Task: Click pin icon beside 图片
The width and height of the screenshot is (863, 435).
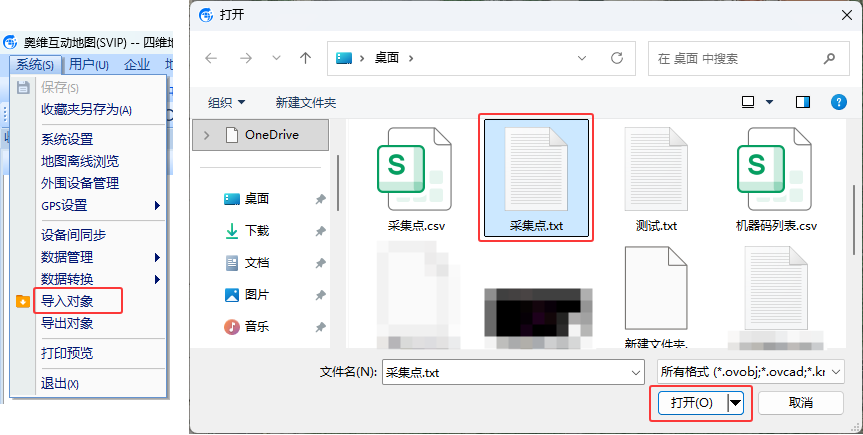Action: 320,295
